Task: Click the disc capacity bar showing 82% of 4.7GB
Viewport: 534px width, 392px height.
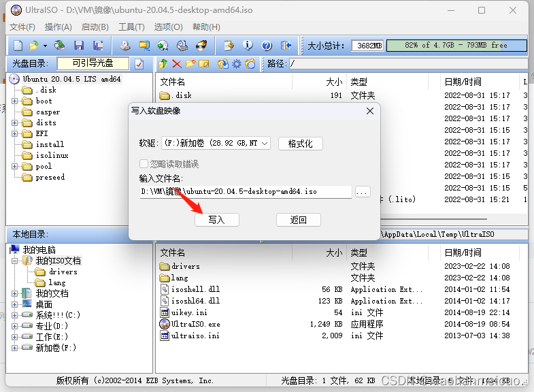Action: [456, 46]
